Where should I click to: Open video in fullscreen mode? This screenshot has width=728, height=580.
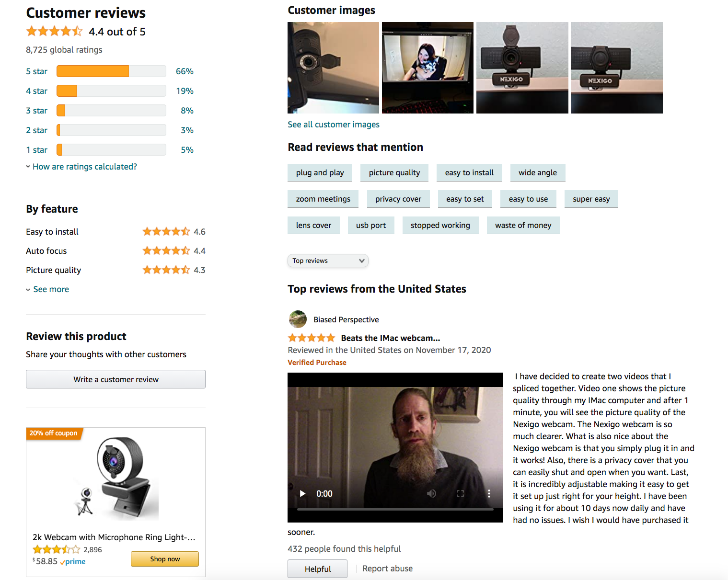pos(460,493)
